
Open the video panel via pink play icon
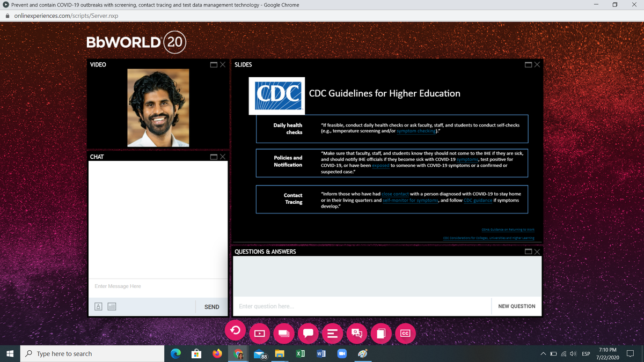tap(259, 334)
